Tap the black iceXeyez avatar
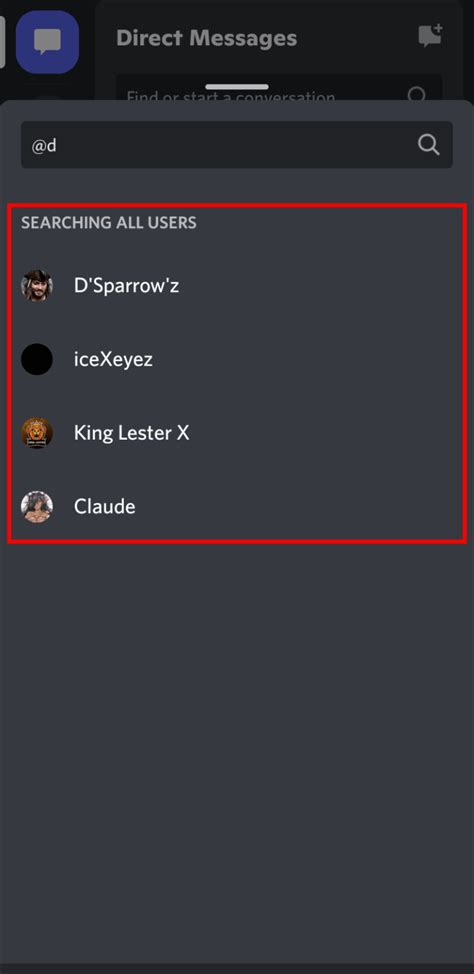Viewport: 474px width, 974px height. tap(37, 360)
